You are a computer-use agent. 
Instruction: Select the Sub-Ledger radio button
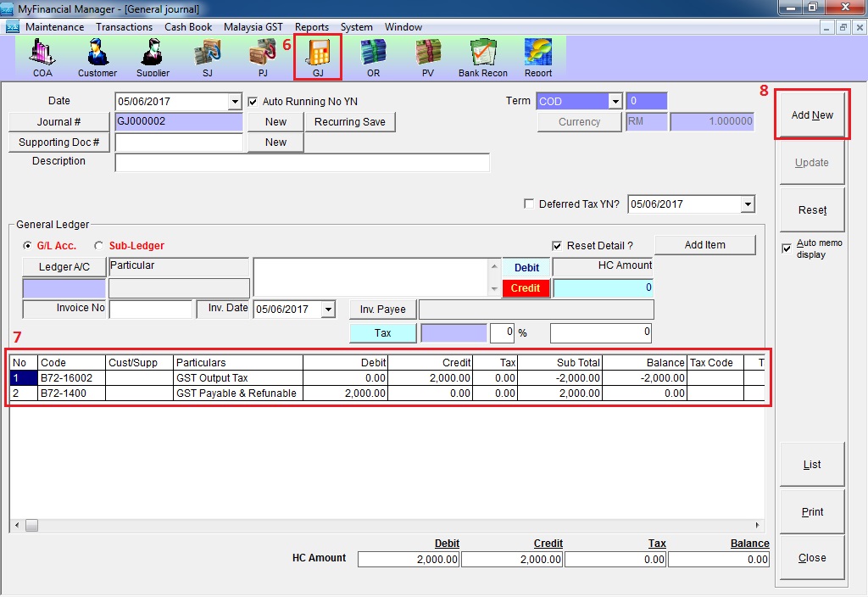tap(98, 246)
